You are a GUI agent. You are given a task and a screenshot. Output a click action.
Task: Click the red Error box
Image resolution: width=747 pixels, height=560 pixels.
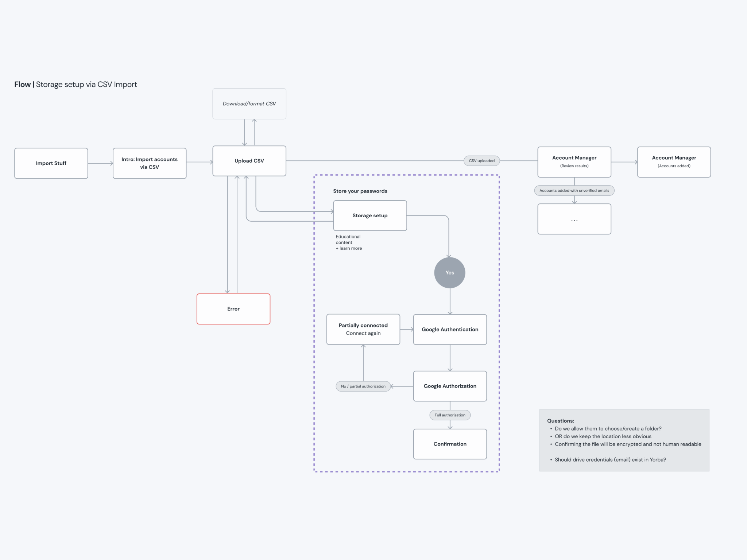coord(233,309)
